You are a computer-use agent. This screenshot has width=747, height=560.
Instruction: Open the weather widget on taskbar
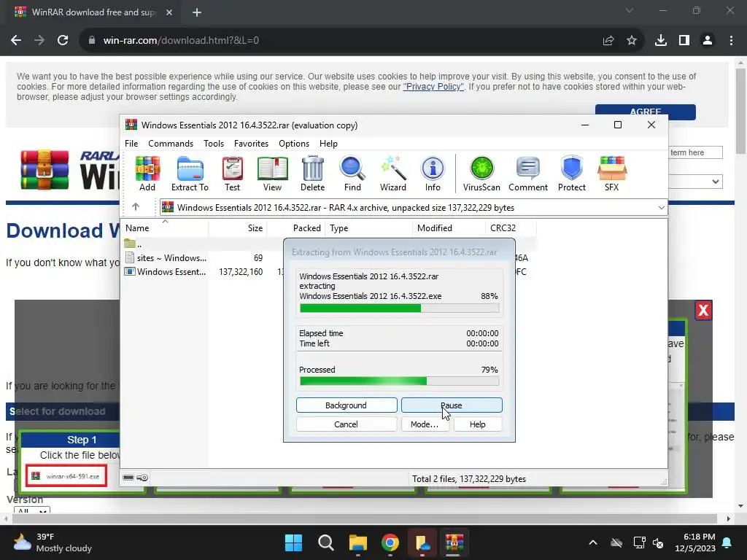coord(53,542)
